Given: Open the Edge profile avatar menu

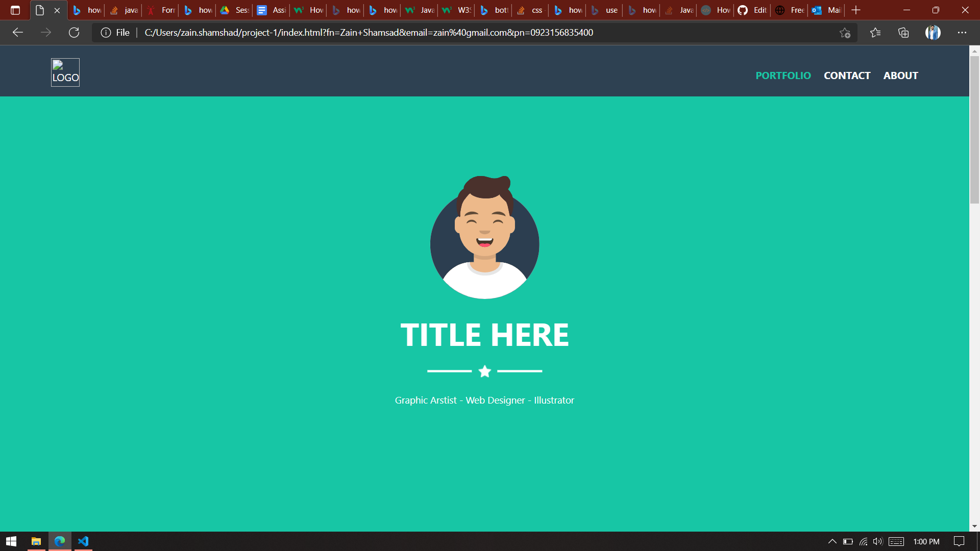Looking at the screenshot, I should click(933, 32).
